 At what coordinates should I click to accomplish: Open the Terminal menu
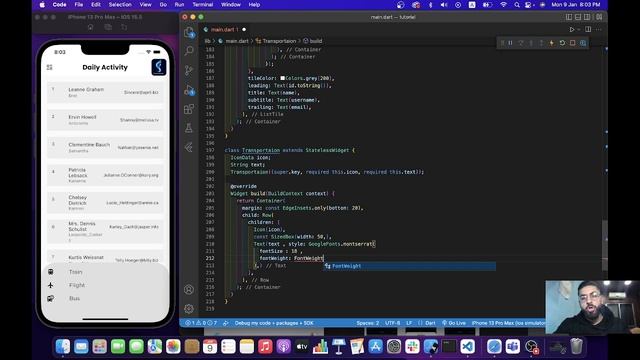(203, 4)
